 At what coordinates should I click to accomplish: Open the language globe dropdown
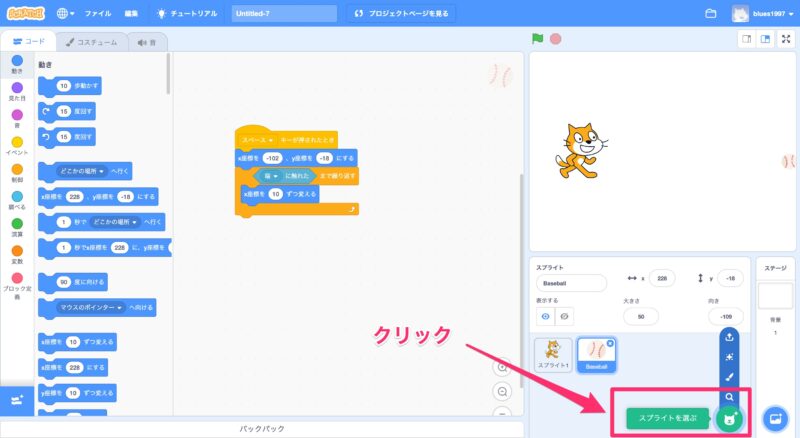click(67, 14)
